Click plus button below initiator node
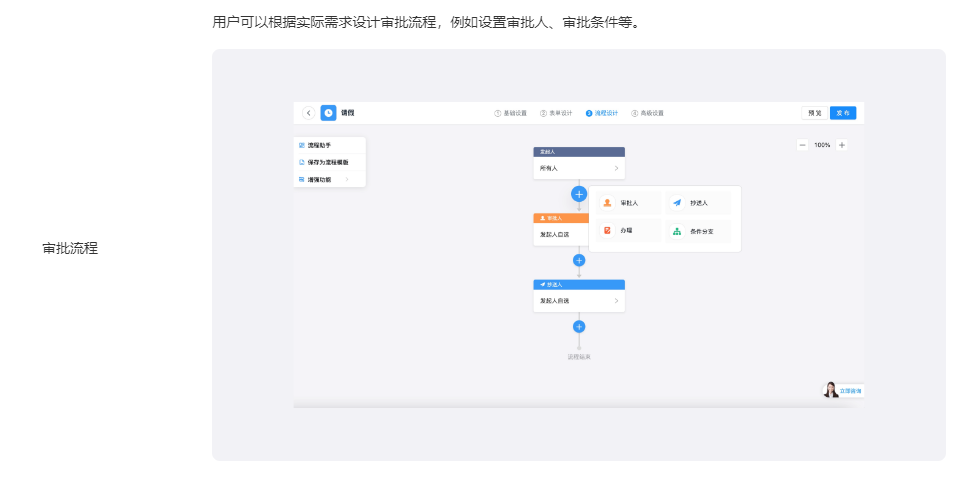The width and height of the screenshot is (965, 495). (579, 194)
